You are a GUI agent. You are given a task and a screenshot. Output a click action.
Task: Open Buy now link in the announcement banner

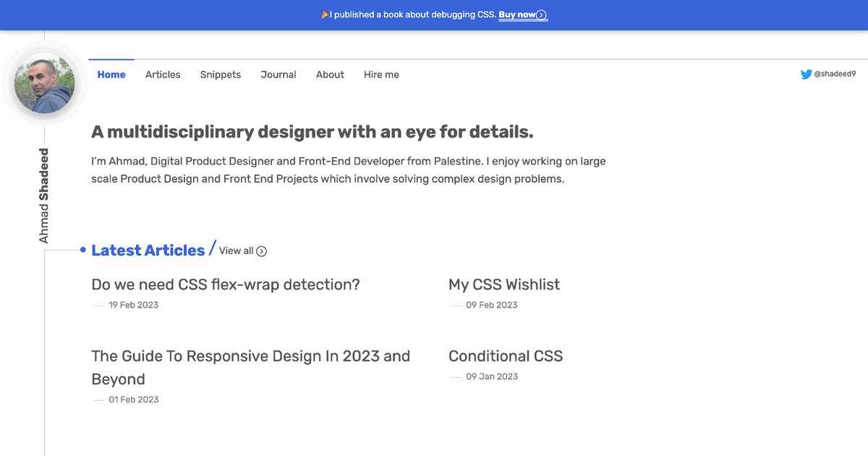point(516,14)
